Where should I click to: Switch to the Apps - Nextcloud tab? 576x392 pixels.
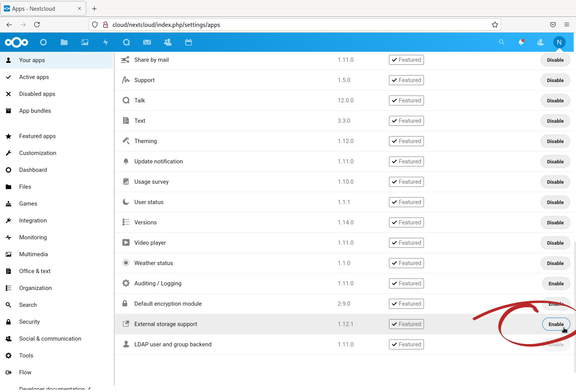[x=43, y=8]
